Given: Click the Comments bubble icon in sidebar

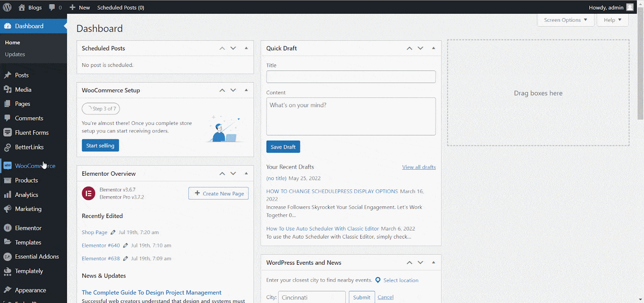Looking at the screenshot, I should coord(7,118).
